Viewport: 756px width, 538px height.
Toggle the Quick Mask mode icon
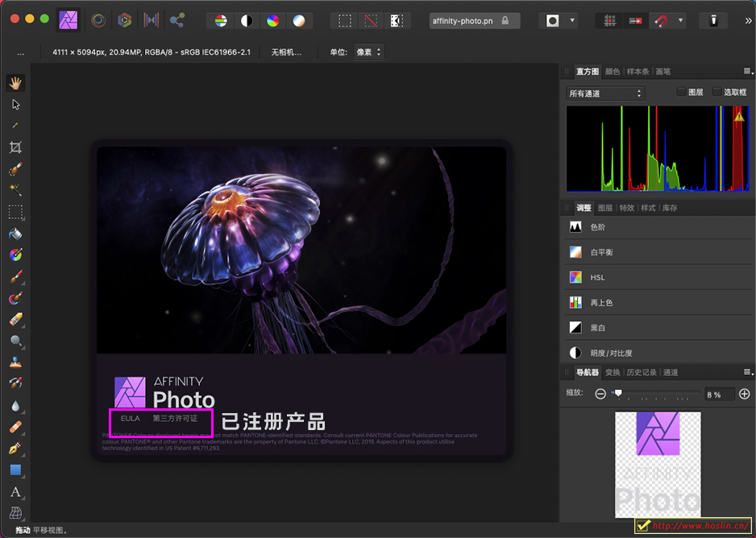pos(397,20)
